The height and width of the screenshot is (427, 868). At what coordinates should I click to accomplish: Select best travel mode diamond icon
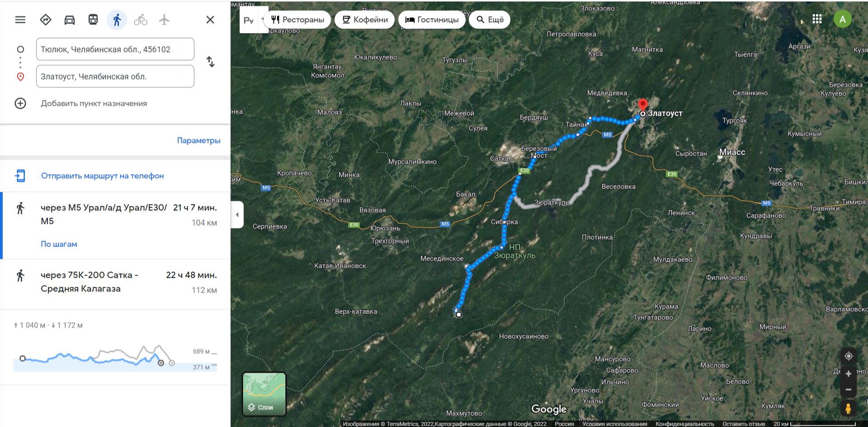coord(46,20)
